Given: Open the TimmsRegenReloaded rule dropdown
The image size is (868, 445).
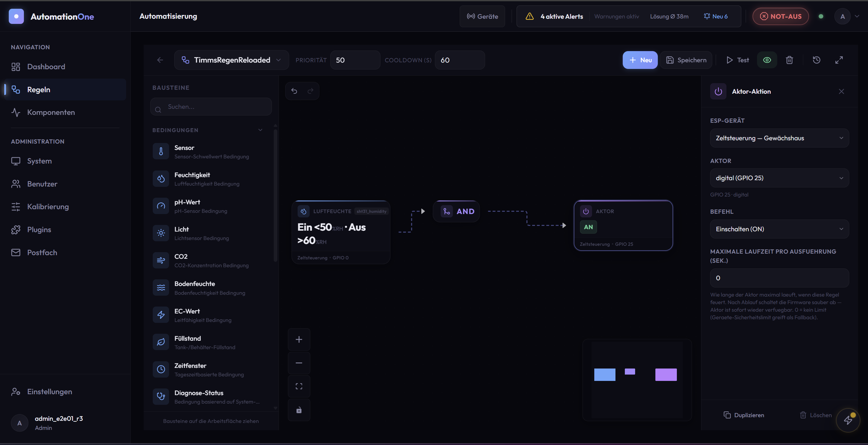Looking at the screenshot, I should pos(231,60).
